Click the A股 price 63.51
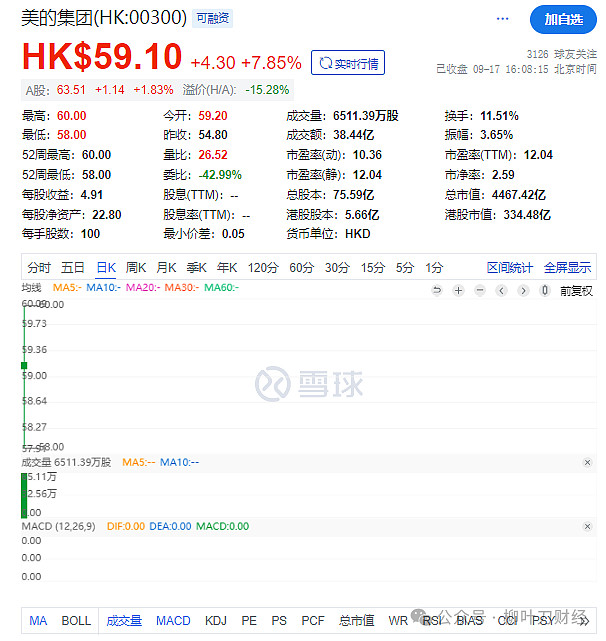The width and height of the screenshot is (606, 641). pos(71,90)
